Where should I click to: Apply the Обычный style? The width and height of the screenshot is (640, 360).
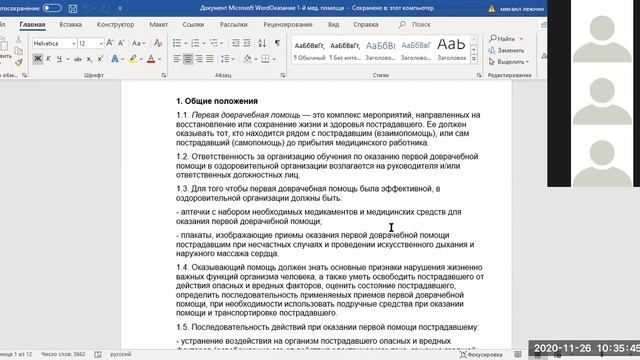(x=309, y=50)
